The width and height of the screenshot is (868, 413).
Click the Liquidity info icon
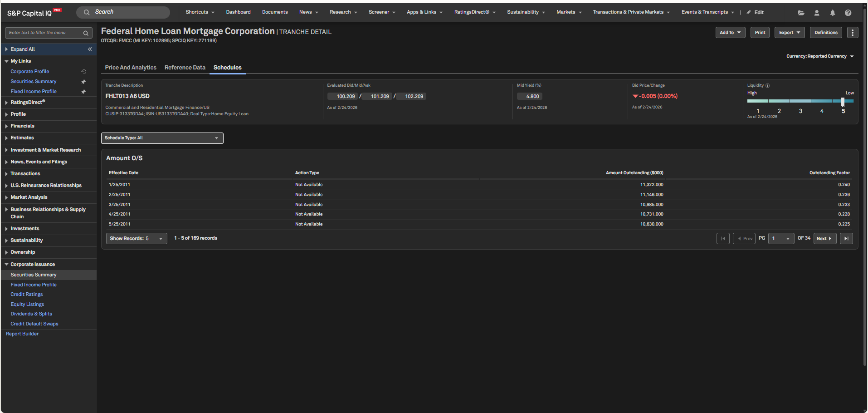pos(767,85)
